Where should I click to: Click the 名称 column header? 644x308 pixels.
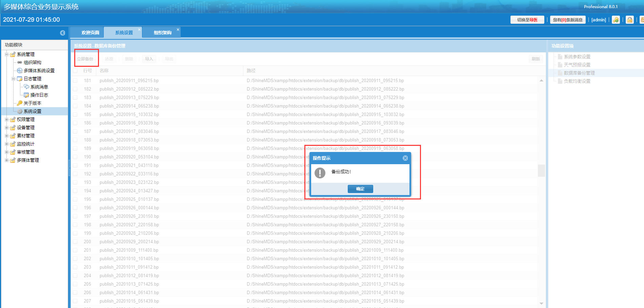point(169,71)
